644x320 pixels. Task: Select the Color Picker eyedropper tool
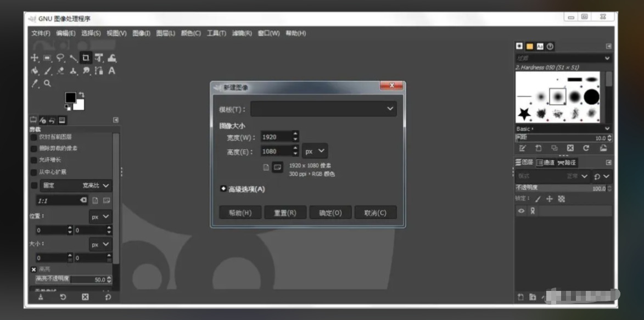click(x=35, y=83)
